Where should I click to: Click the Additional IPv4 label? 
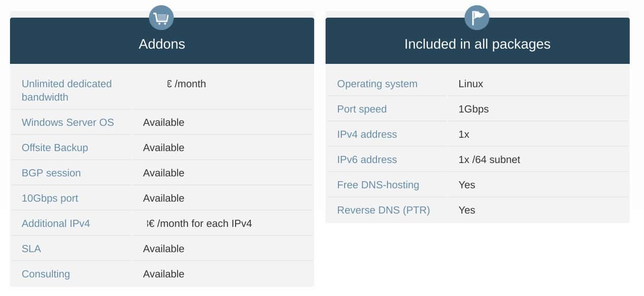click(56, 224)
